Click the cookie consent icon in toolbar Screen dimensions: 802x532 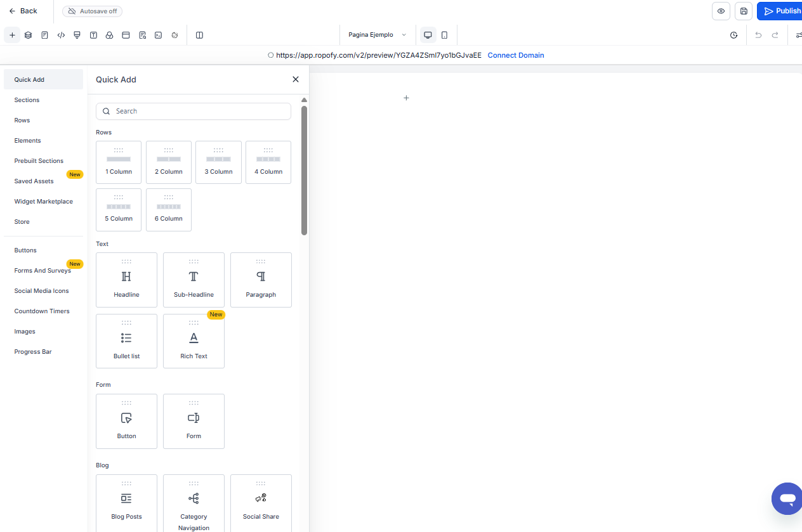tap(174, 36)
